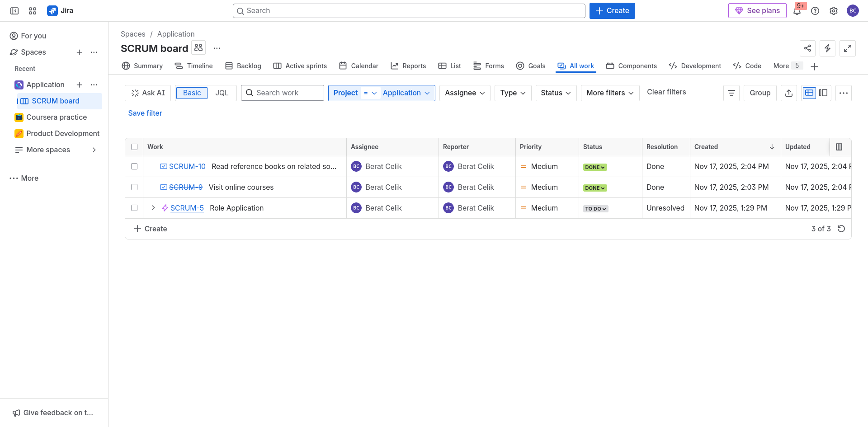This screenshot has height=427, width=868.
Task: Open the TO DO status dropdown
Action: point(595,209)
